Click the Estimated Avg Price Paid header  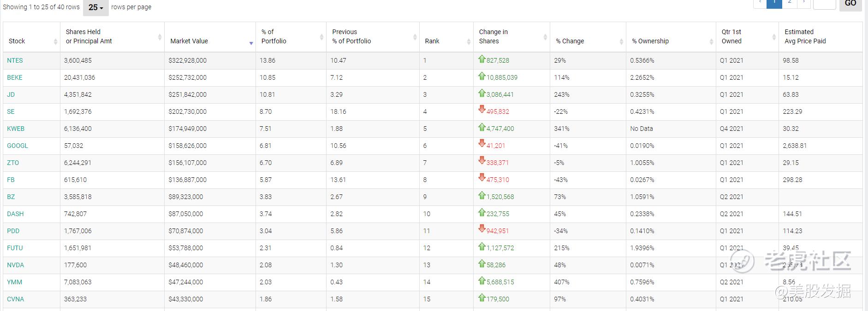(x=805, y=36)
